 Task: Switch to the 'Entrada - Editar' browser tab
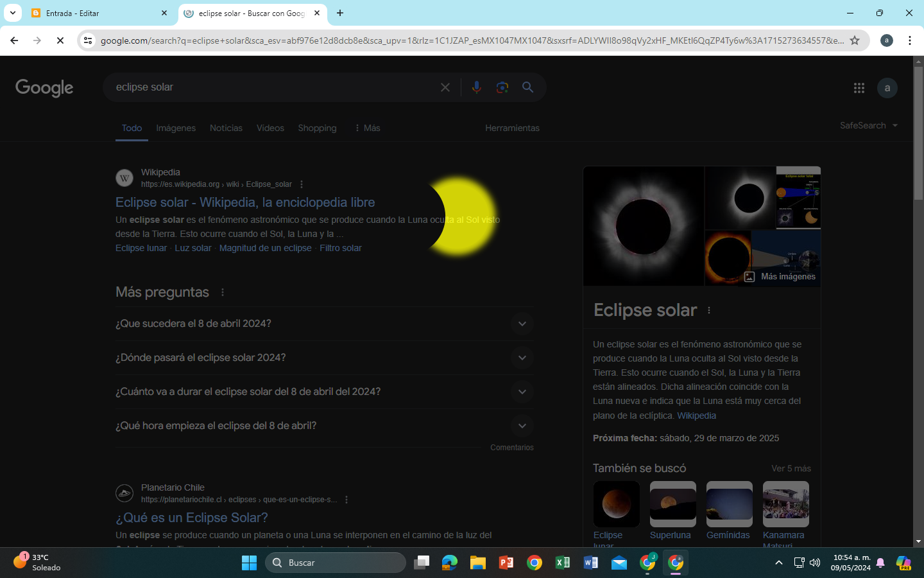tap(99, 13)
